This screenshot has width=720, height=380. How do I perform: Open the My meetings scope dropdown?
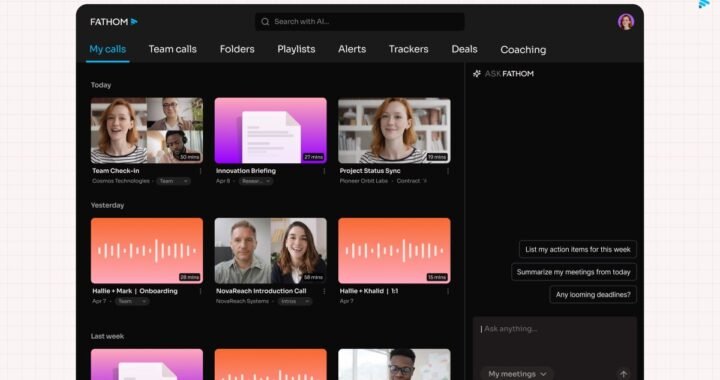point(517,374)
